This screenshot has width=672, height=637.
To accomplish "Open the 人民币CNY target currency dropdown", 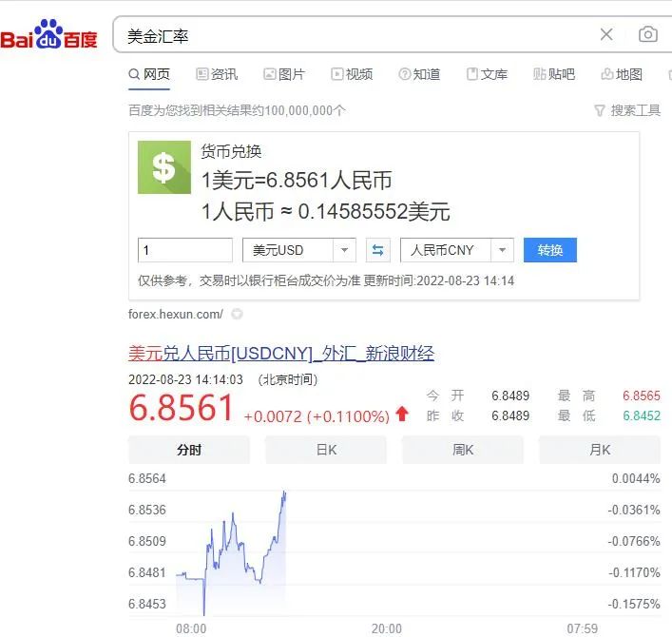I will tap(457, 250).
